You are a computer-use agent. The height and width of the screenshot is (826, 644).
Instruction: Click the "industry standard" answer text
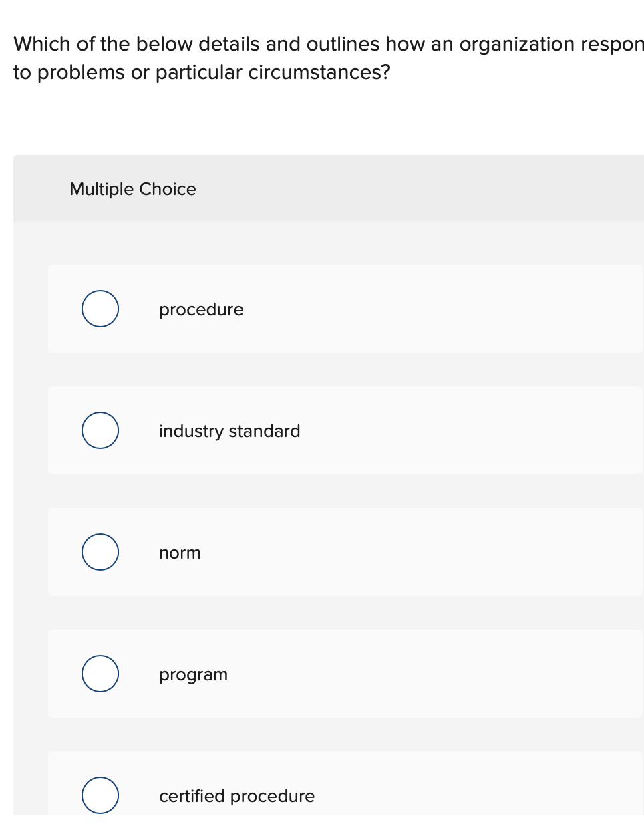pos(229,431)
